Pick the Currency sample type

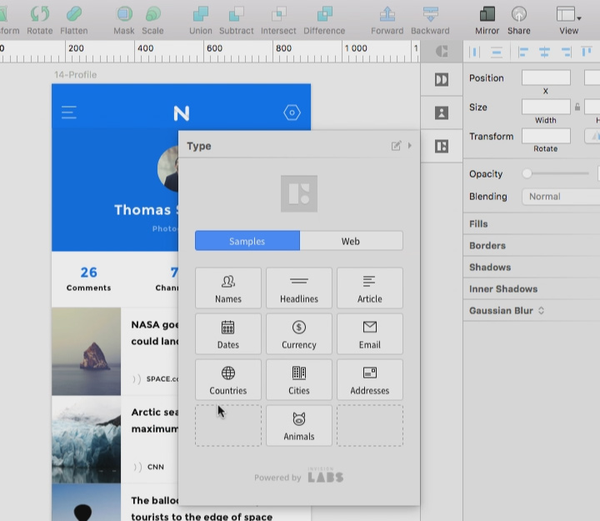pyautogui.click(x=299, y=333)
